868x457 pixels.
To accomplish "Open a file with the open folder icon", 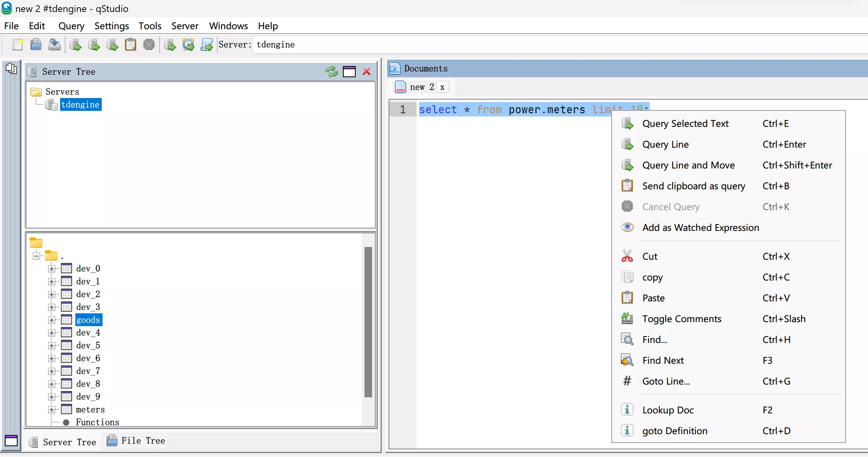I will (36, 44).
